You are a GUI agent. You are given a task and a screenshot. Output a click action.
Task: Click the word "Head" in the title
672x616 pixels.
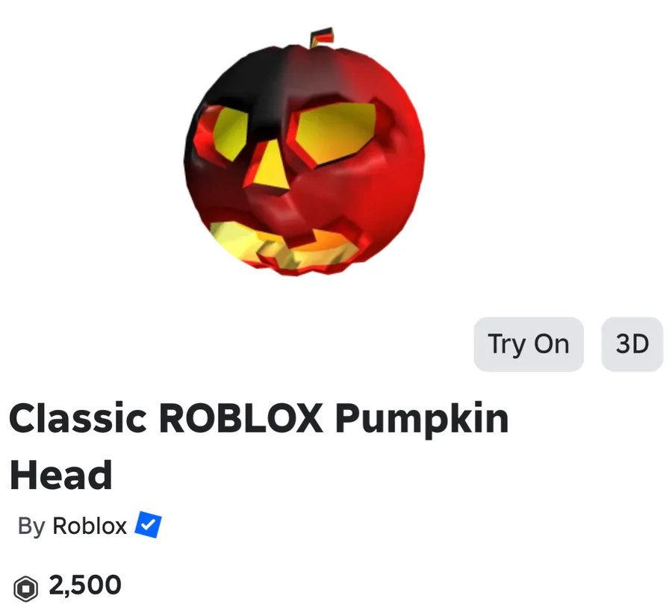(x=61, y=475)
